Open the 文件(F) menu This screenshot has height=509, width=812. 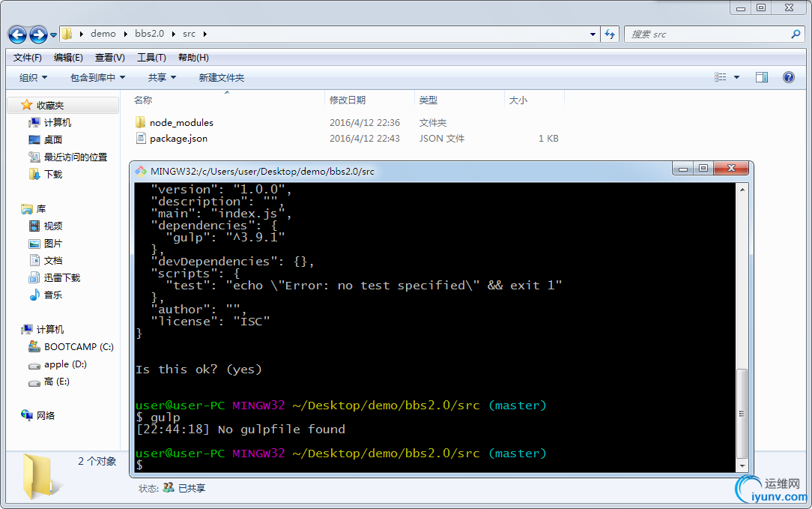click(x=27, y=57)
